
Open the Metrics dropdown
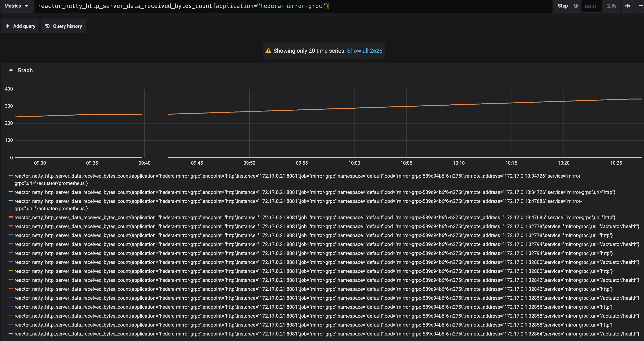pos(16,6)
